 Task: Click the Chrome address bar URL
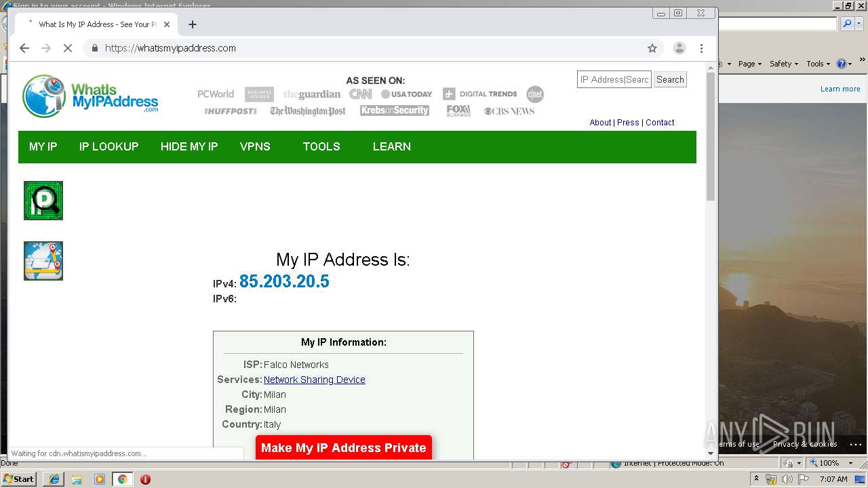[x=170, y=48]
